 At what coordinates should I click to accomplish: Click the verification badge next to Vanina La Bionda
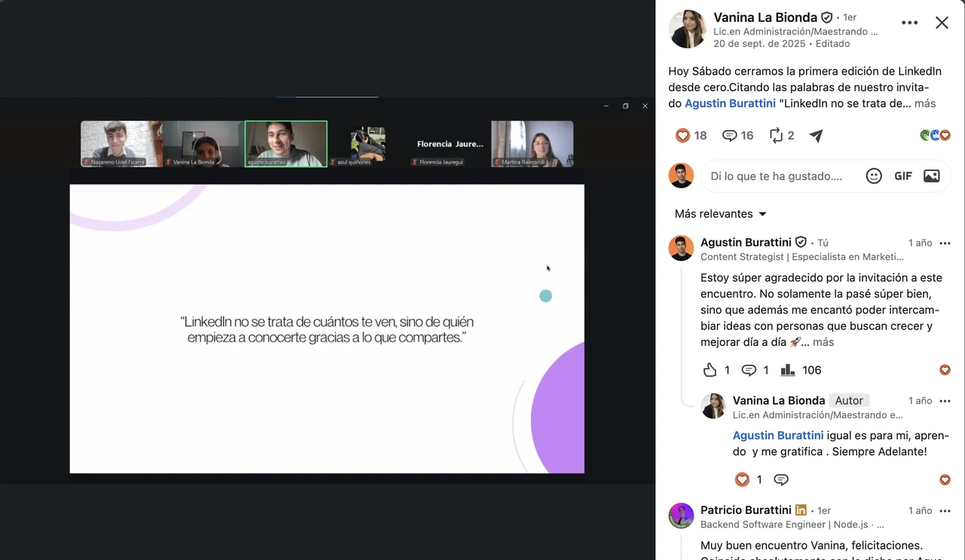[827, 17]
